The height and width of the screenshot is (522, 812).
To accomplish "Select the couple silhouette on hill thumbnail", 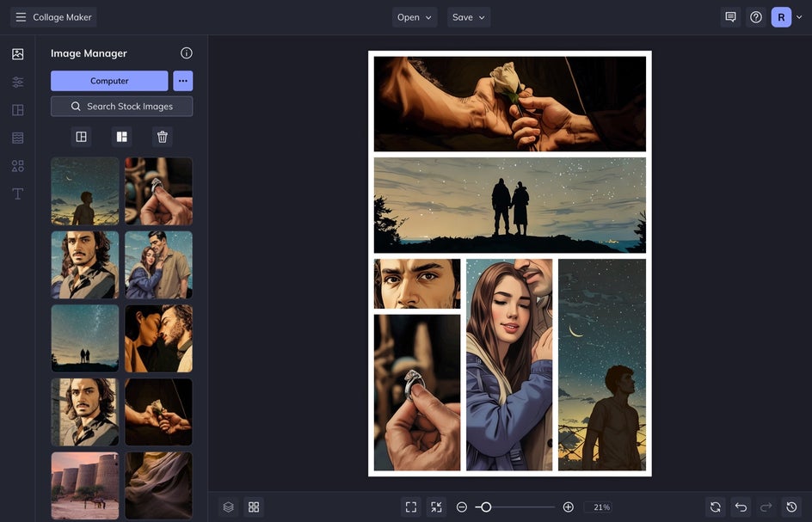I will coord(85,338).
